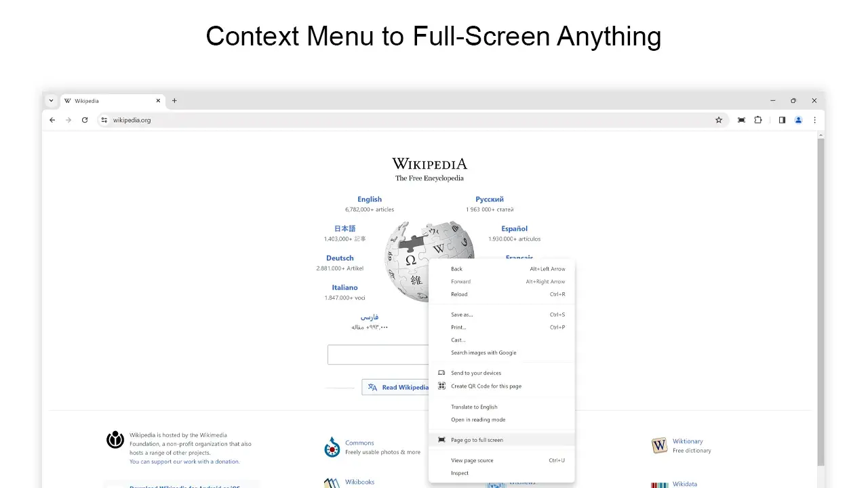Viewport: 868px width, 488px height.
Task: Choose Forward in the context menu
Action: click(x=502, y=281)
